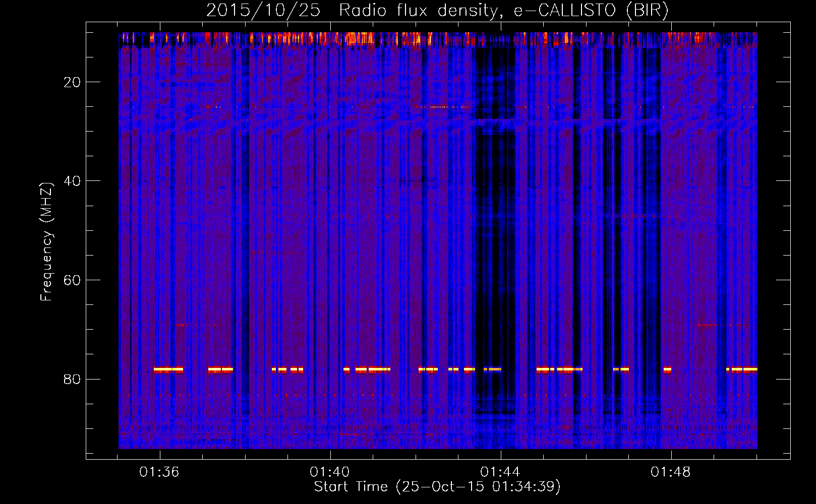
Task: Click the 'Start Time (25-Oct-15 01:34:39)' label
Action: (437, 487)
